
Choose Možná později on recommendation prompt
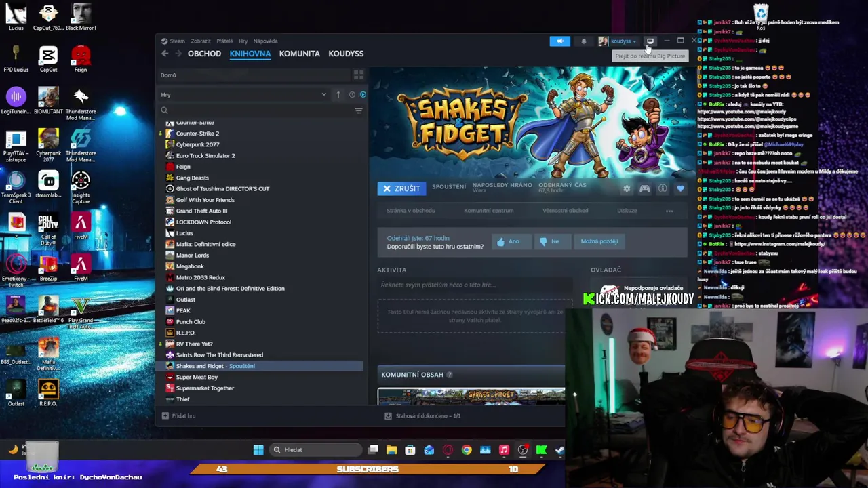tap(599, 241)
